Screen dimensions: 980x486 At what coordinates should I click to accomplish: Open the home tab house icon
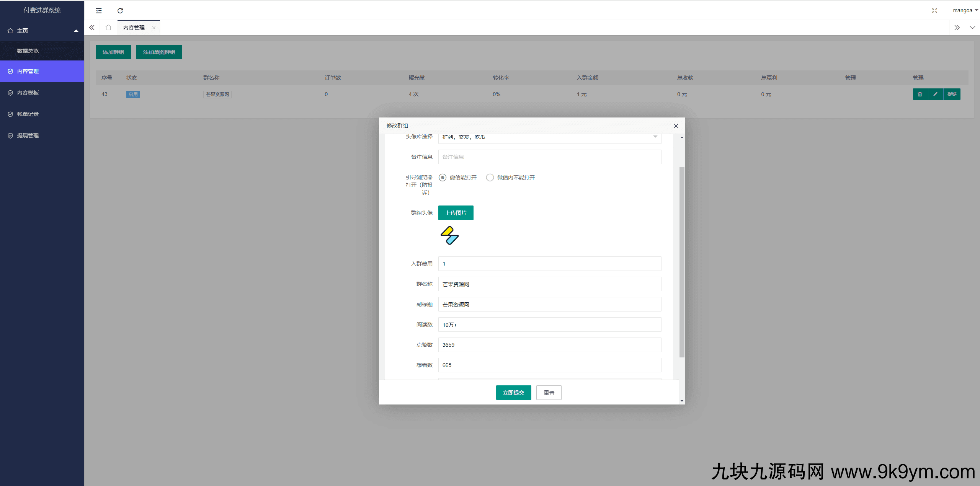click(x=108, y=28)
